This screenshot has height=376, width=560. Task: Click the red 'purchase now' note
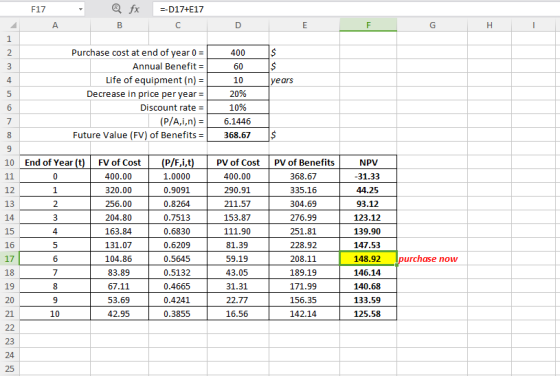[428, 259]
